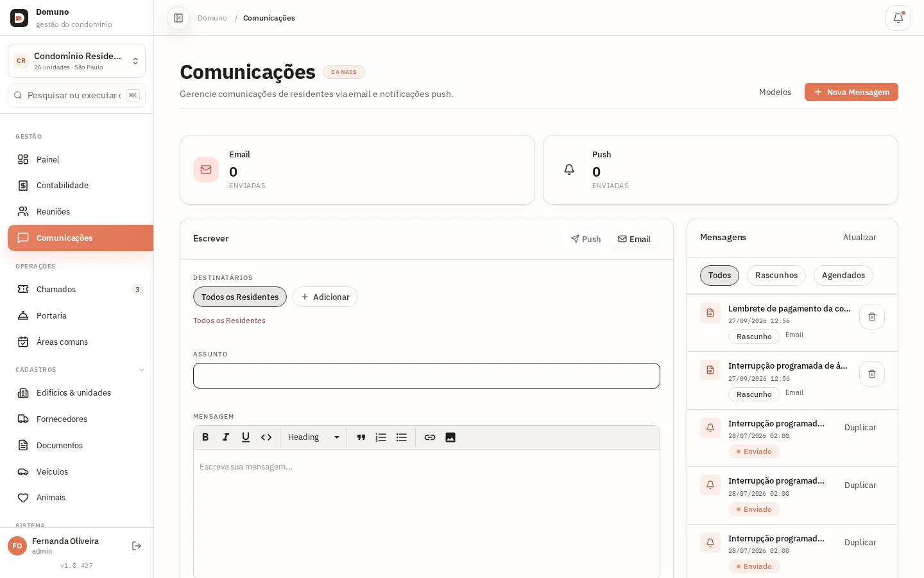This screenshot has width=924, height=578.
Task: Open the Heading style dropdown
Action: (314, 437)
